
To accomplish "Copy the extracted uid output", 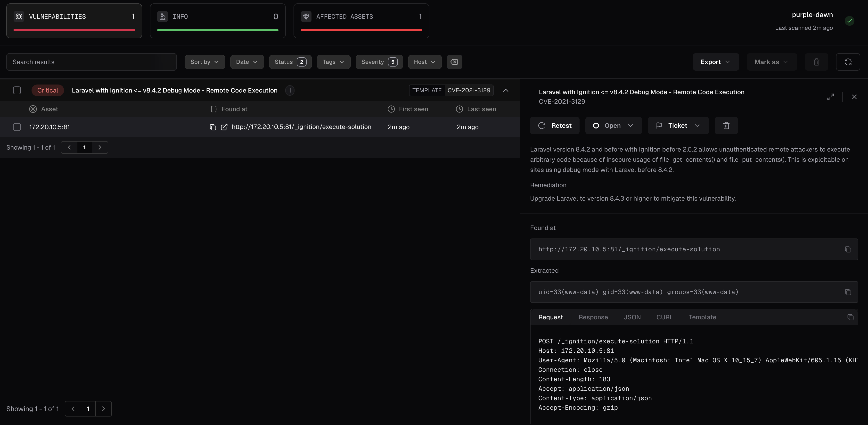I will tap(848, 292).
